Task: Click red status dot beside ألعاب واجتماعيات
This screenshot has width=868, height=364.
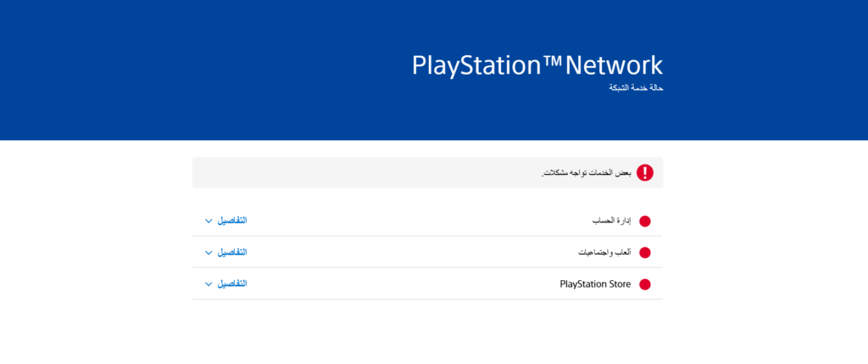Action: pyautogui.click(x=644, y=253)
